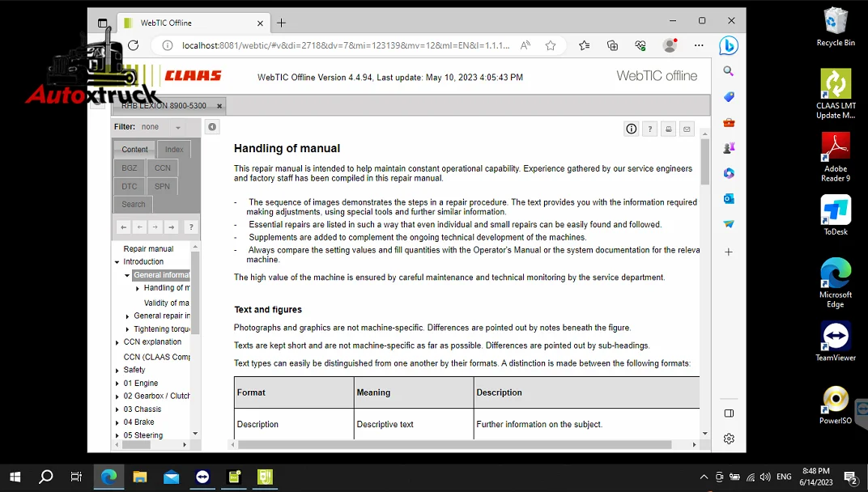
Task: Go to previous entry thin-arrow button
Action: 139,227
